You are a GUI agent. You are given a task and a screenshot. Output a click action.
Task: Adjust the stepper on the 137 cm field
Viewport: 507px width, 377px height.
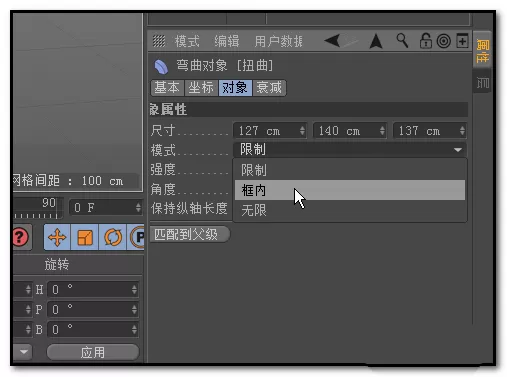pos(462,131)
